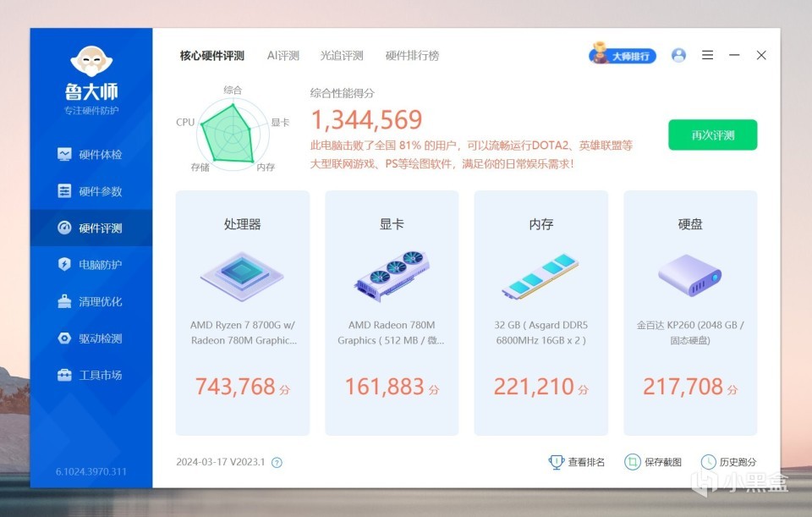Click version number 6.1024.3970.311
Image resolution: width=812 pixels, height=517 pixels.
pos(91,472)
